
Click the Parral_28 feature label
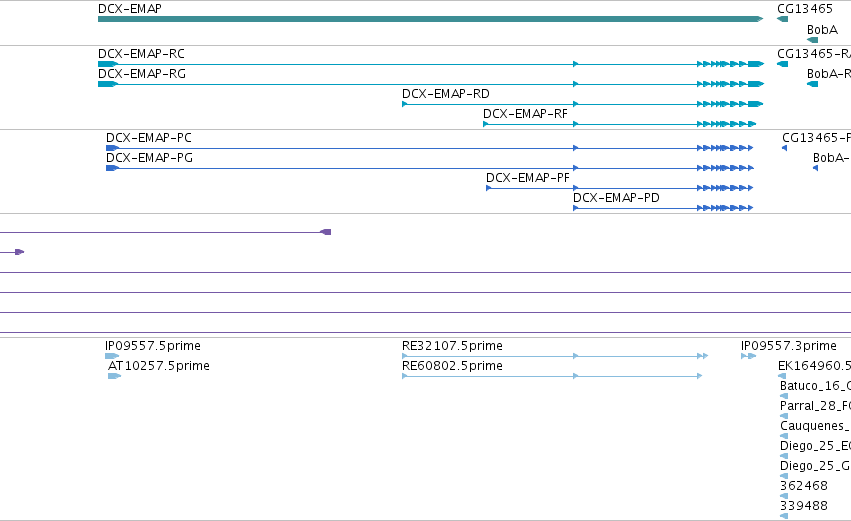815,406
